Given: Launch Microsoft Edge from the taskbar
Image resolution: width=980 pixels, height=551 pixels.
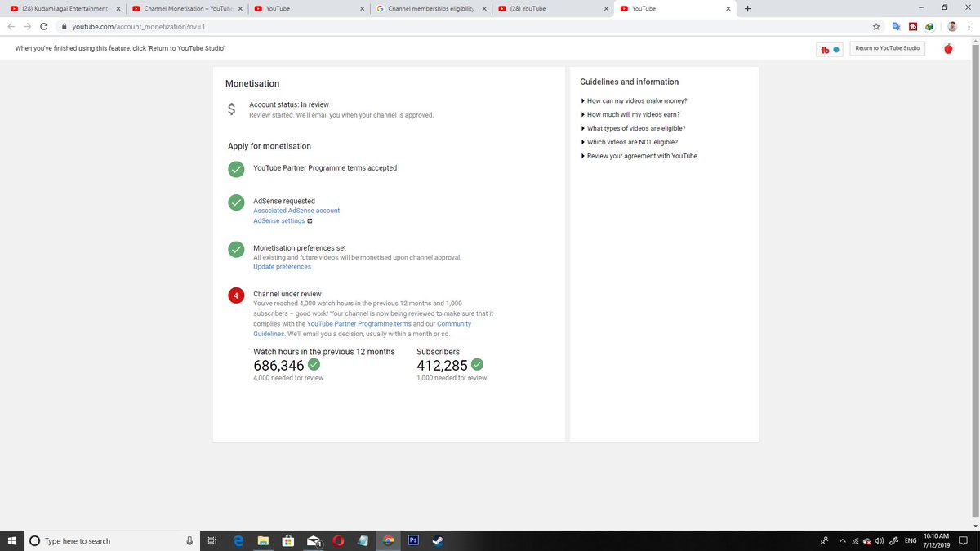Looking at the screenshot, I should pos(238,540).
